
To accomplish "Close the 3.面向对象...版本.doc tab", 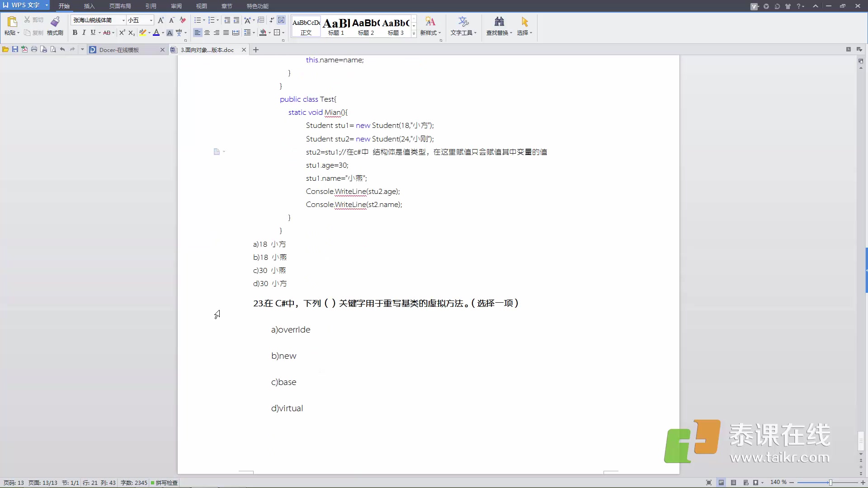I will pos(244,50).
